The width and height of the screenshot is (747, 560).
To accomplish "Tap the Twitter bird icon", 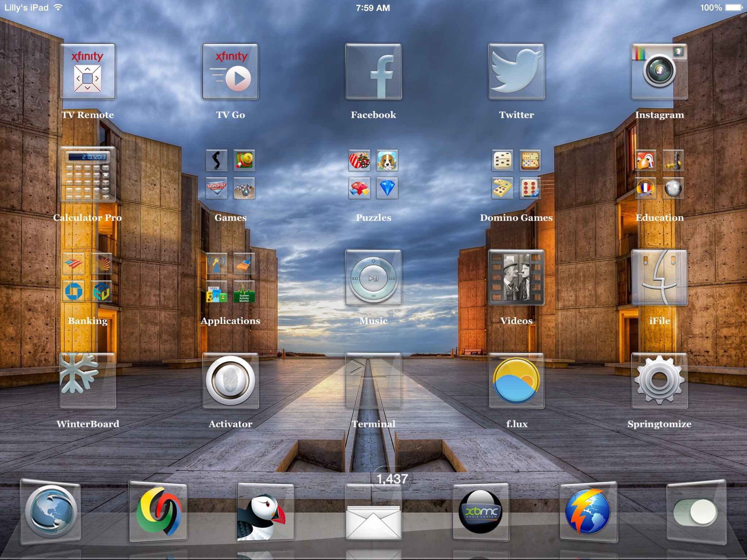I will 516,71.
